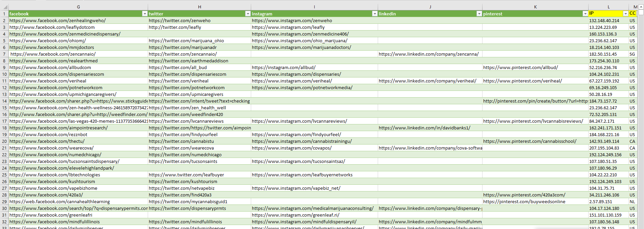Image resolution: width=644 pixels, height=229 pixels.
Task: Select row 7 header
Action: pos(4,54)
